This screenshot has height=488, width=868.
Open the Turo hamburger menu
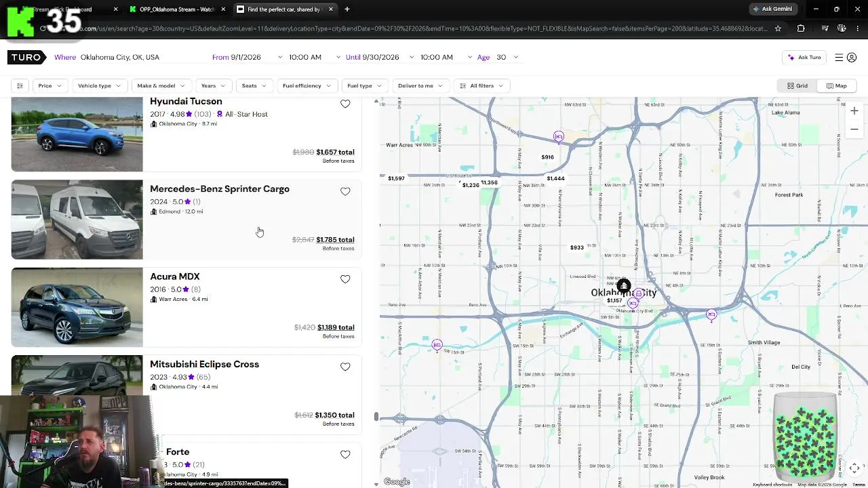click(x=839, y=58)
